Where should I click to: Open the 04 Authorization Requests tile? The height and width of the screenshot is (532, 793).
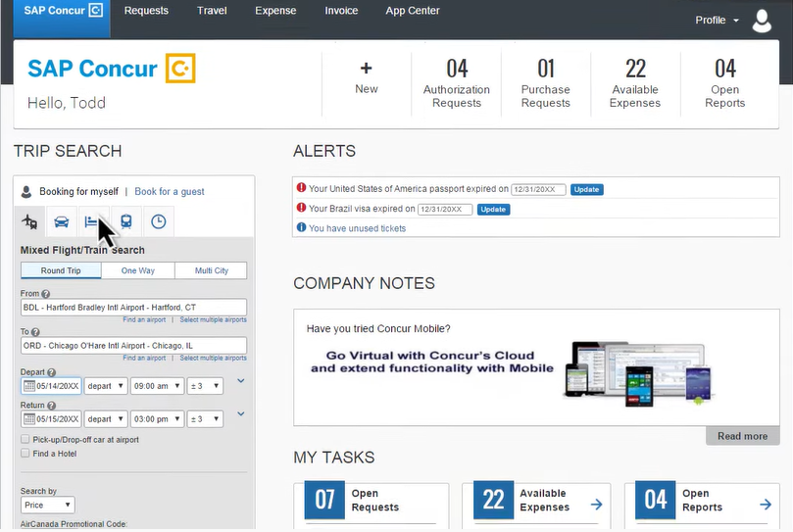coord(457,83)
